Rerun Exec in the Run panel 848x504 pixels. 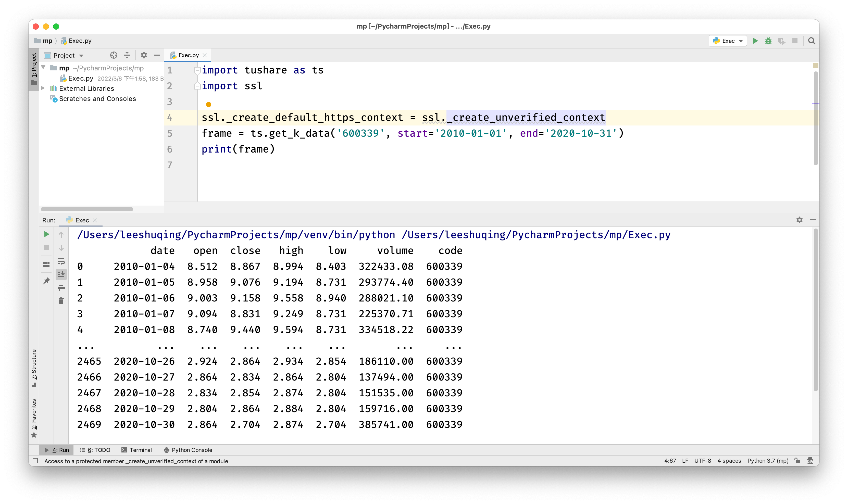click(46, 234)
